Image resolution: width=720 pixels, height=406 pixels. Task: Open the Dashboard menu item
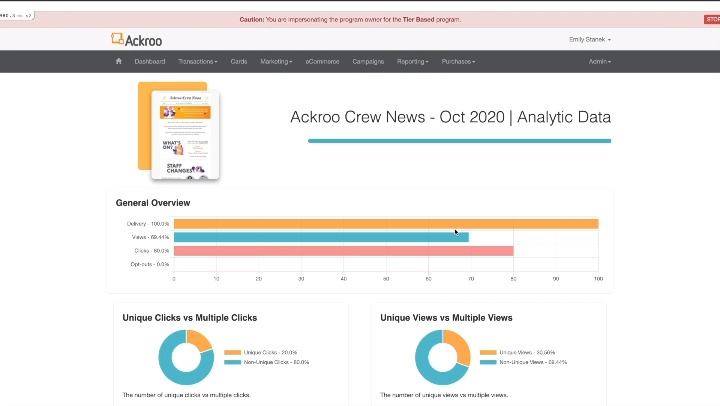click(x=150, y=62)
